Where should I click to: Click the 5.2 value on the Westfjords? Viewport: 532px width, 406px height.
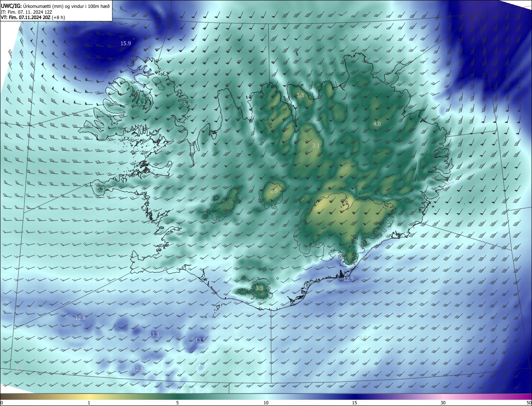click(142, 103)
